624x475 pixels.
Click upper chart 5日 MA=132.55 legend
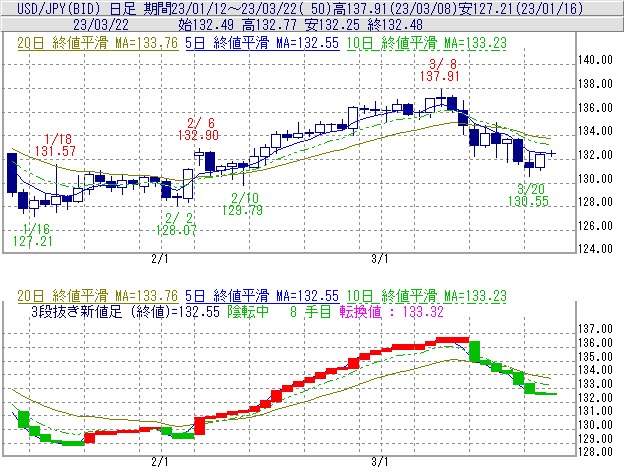(262, 43)
